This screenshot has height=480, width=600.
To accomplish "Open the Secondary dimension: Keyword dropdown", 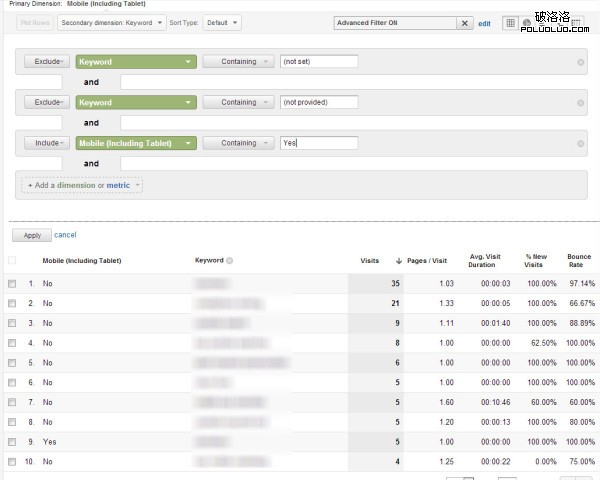I will pyautogui.click(x=112, y=22).
